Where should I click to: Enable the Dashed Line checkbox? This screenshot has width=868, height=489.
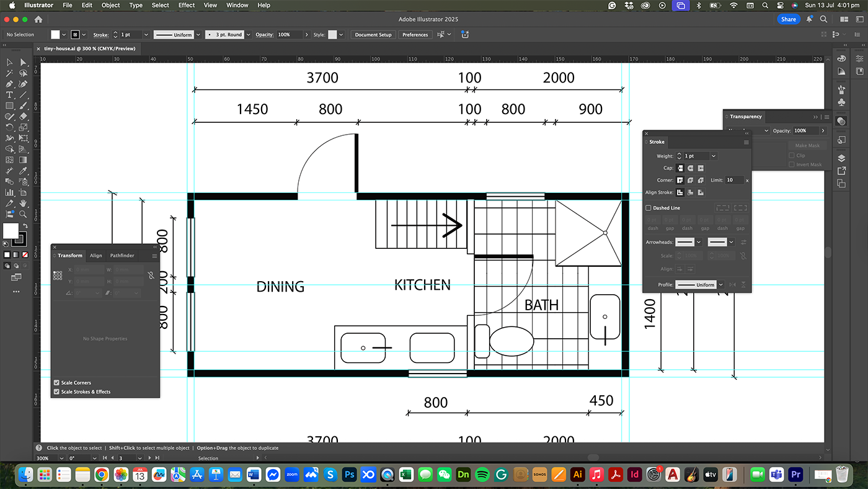649,208
